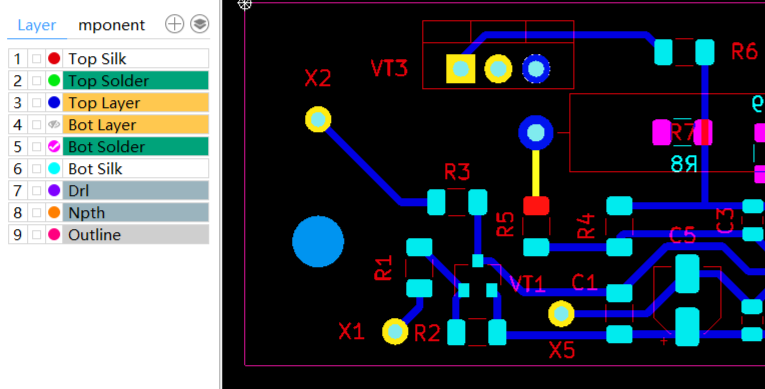Switch to the Component tab
765x389 pixels.
(112, 25)
